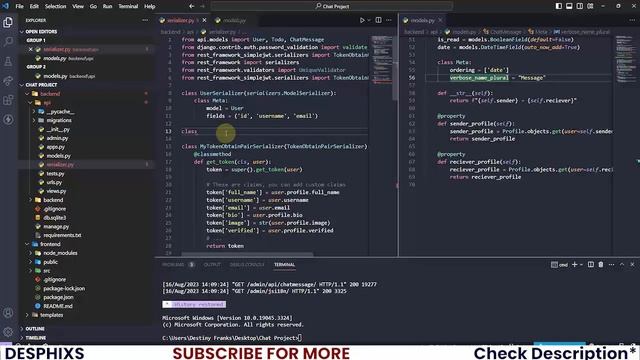This screenshot has width=640, height=360.
Task: Collapse the Chat Project section
Action: click(22, 85)
